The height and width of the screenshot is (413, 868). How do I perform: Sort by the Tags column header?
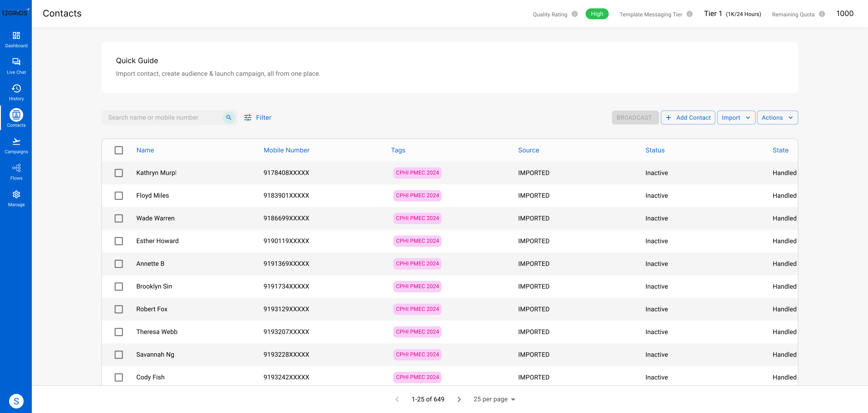[398, 150]
